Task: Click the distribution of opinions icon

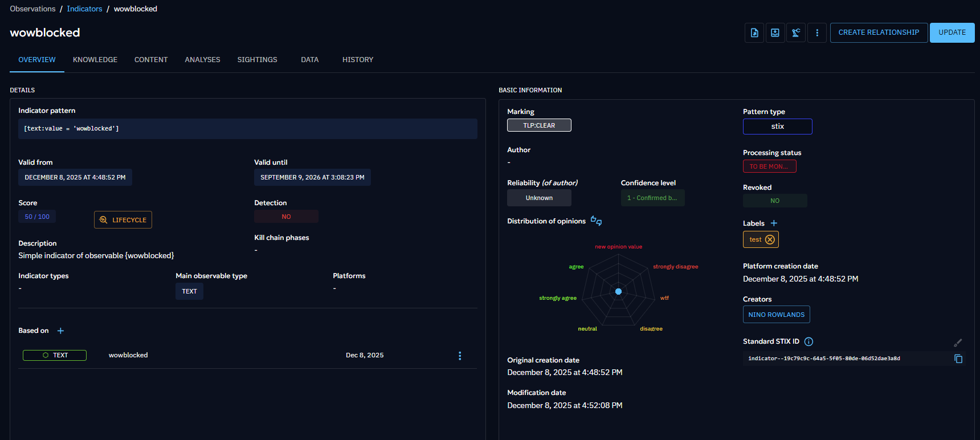Action: 596,221
